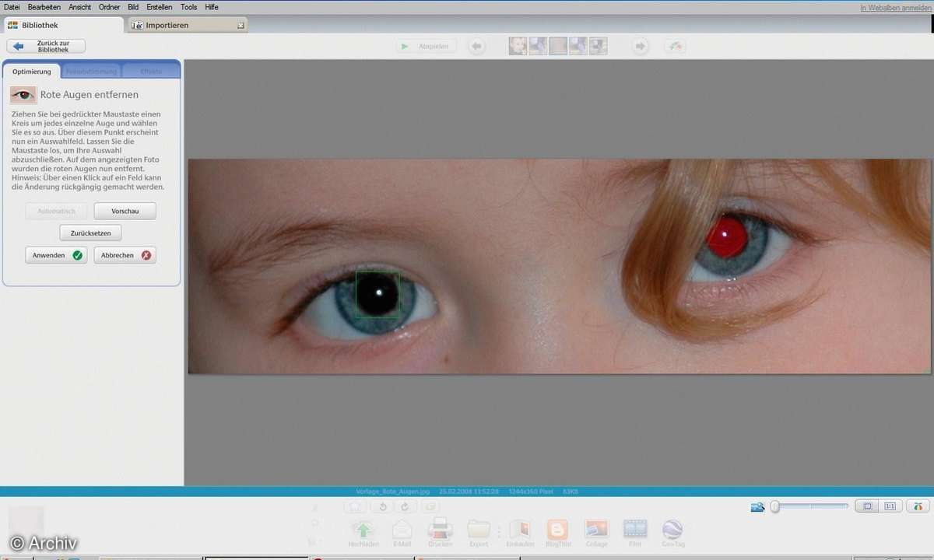The width and height of the screenshot is (934, 560).
Task: Close the Importieren tab
Action: (241, 26)
